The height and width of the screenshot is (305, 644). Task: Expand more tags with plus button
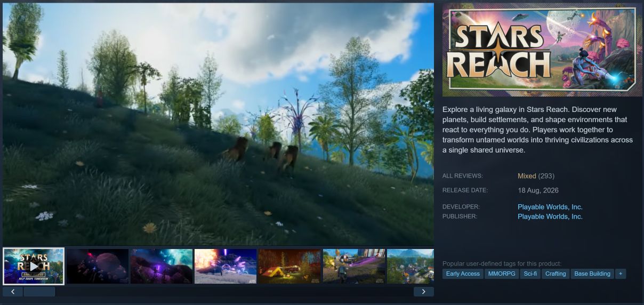621,274
